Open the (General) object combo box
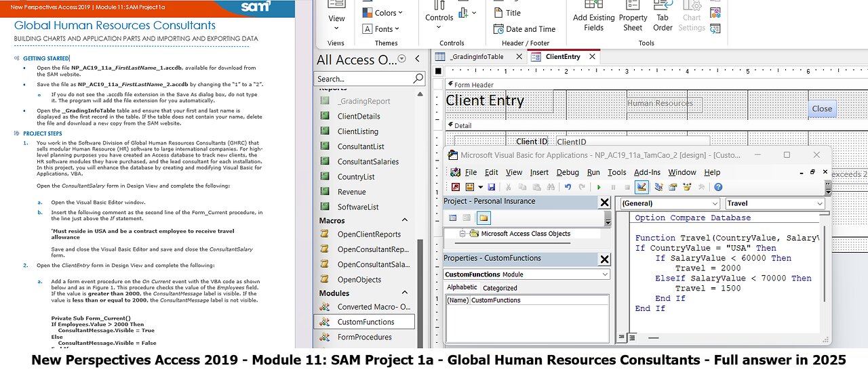This screenshot has height=374, width=868. 669,203
